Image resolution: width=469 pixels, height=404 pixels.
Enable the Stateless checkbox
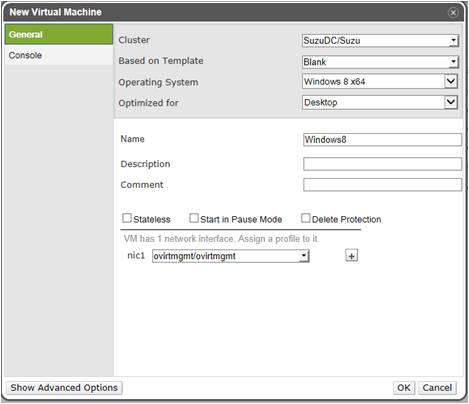click(x=127, y=218)
